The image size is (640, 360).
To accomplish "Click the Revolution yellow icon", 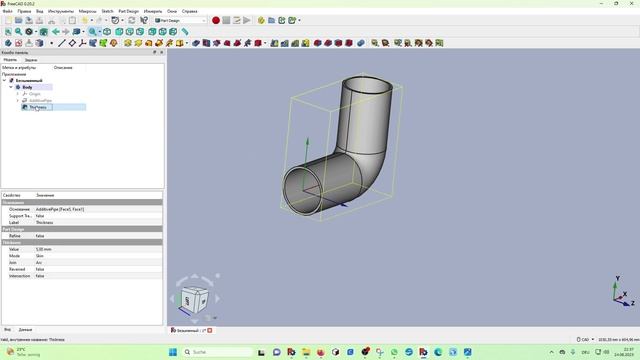I will 138,43.
